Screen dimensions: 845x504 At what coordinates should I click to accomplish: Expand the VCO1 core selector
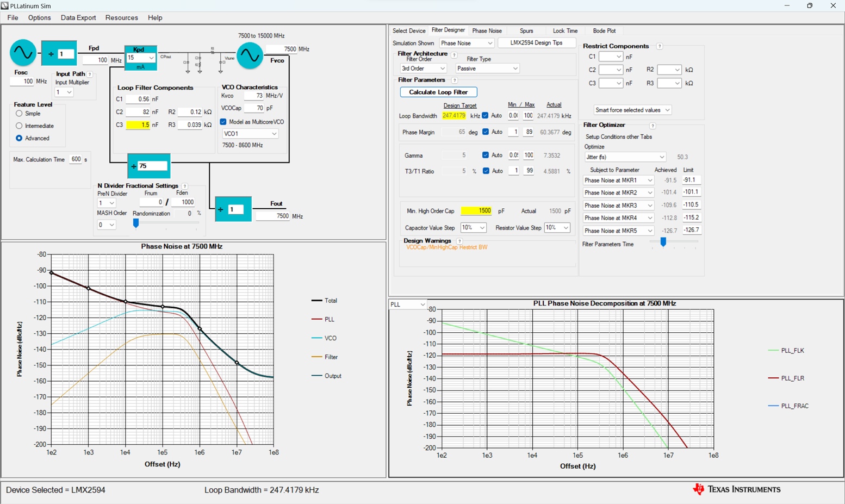tap(251, 134)
